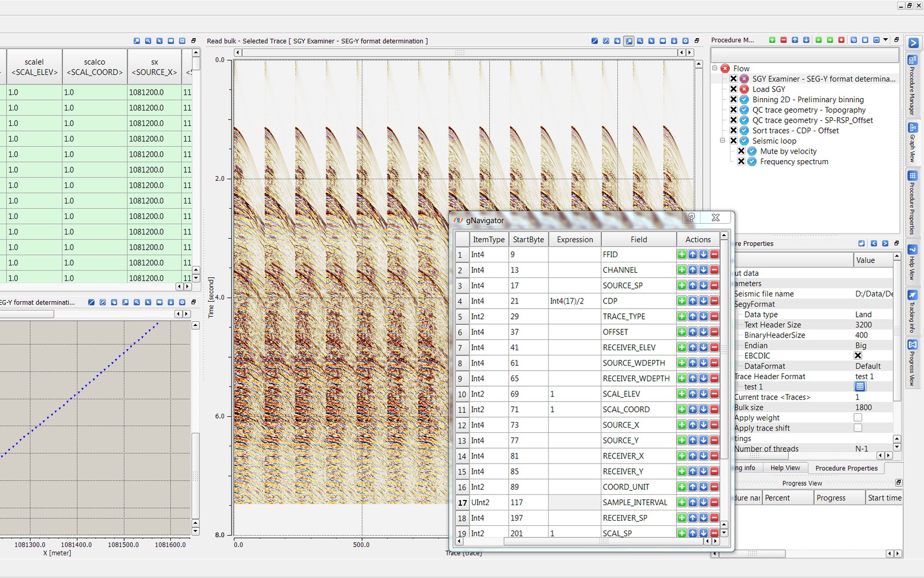
Task: Open the Int4 ItemType cell for FFID row
Action: point(489,254)
